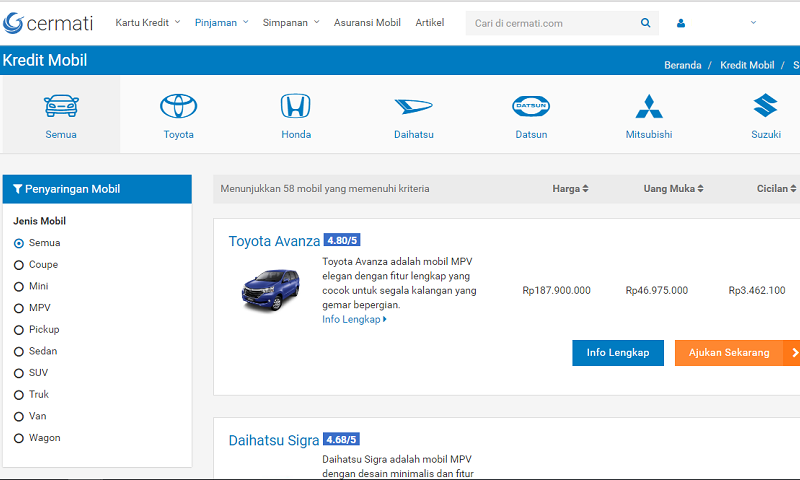Expand the Kartu Kredit dropdown menu
The image size is (800, 480).
point(148,22)
